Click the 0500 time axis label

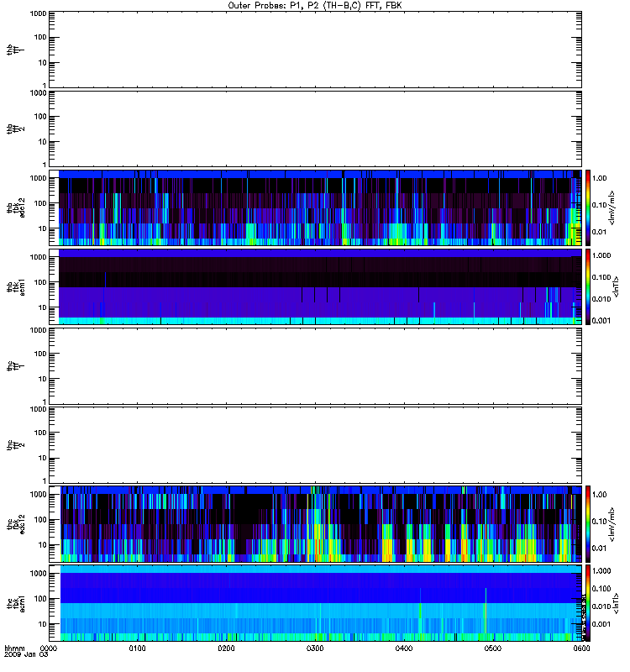[x=493, y=648]
